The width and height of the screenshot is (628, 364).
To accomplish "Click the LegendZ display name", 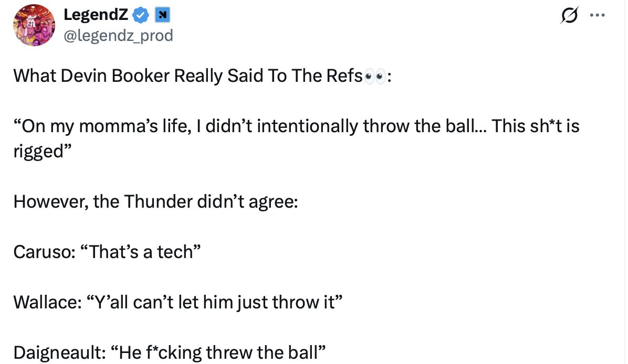I will coord(95,15).
